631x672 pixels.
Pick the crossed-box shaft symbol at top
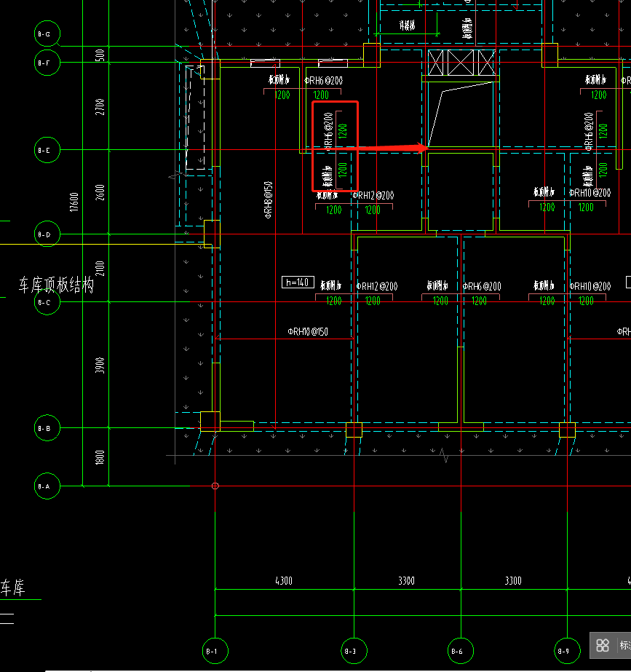click(x=461, y=63)
